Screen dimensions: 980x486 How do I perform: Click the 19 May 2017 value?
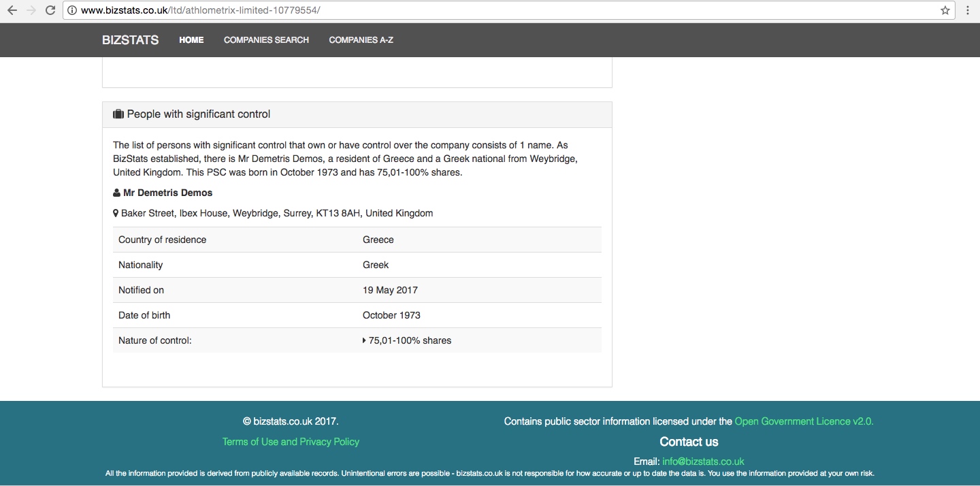pyautogui.click(x=390, y=290)
